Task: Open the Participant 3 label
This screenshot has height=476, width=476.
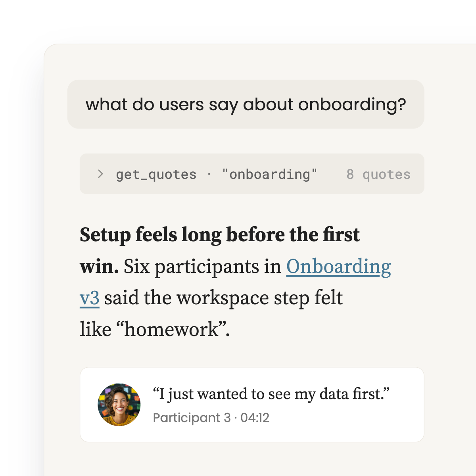Action: (x=192, y=418)
